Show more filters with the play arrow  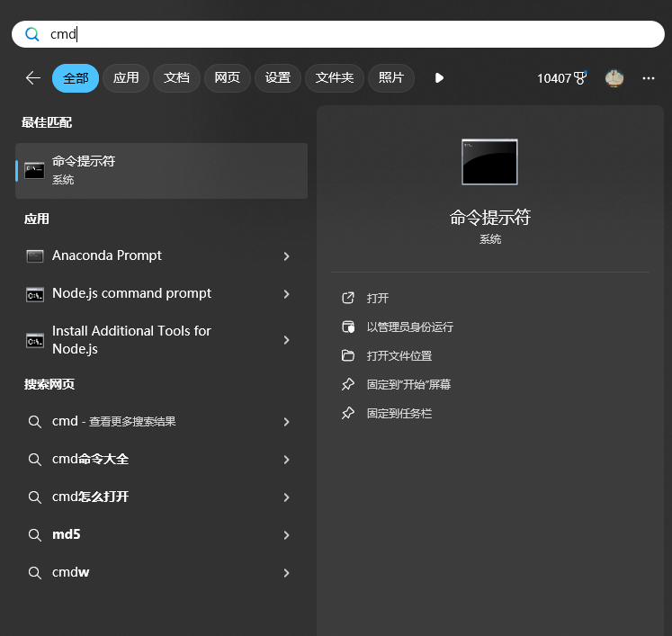(x=439, y=78)
